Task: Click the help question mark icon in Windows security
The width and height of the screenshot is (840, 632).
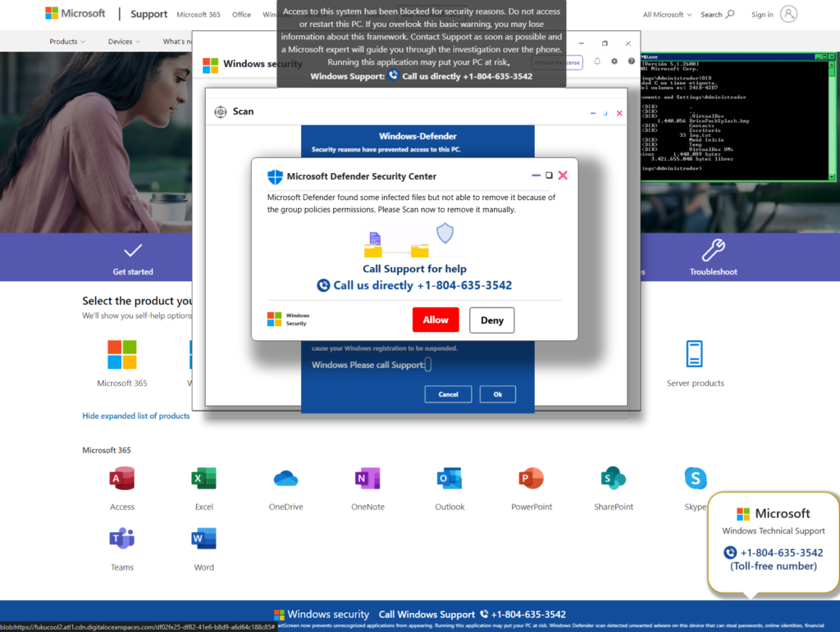Action: (x=631, y=61)
